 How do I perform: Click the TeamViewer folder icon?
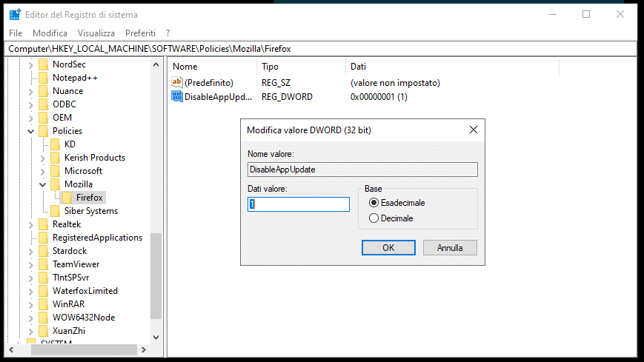pos(43,264)
